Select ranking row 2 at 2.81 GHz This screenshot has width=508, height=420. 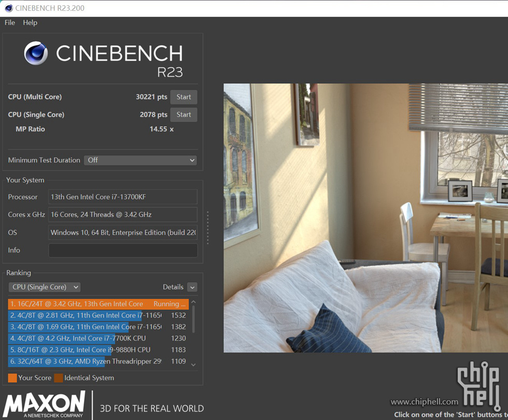(x=98, y=315)
